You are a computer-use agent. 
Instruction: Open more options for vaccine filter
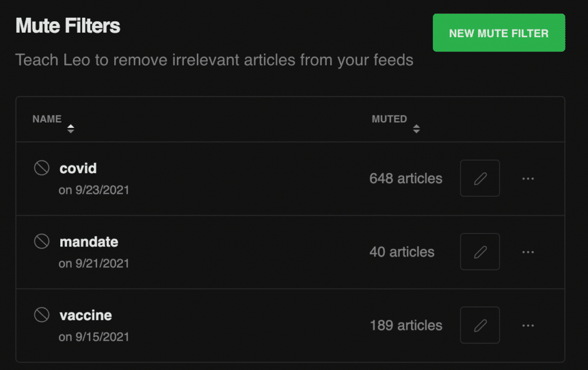(528, 325)
